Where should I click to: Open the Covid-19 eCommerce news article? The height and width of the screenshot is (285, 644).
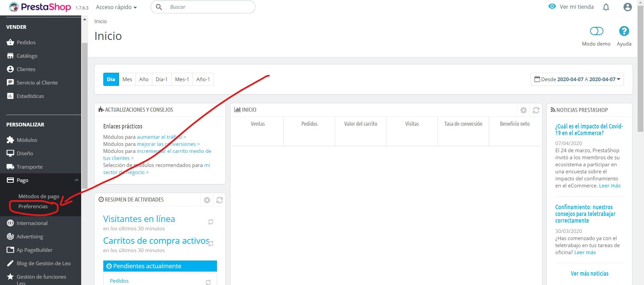tap(589, 129)
